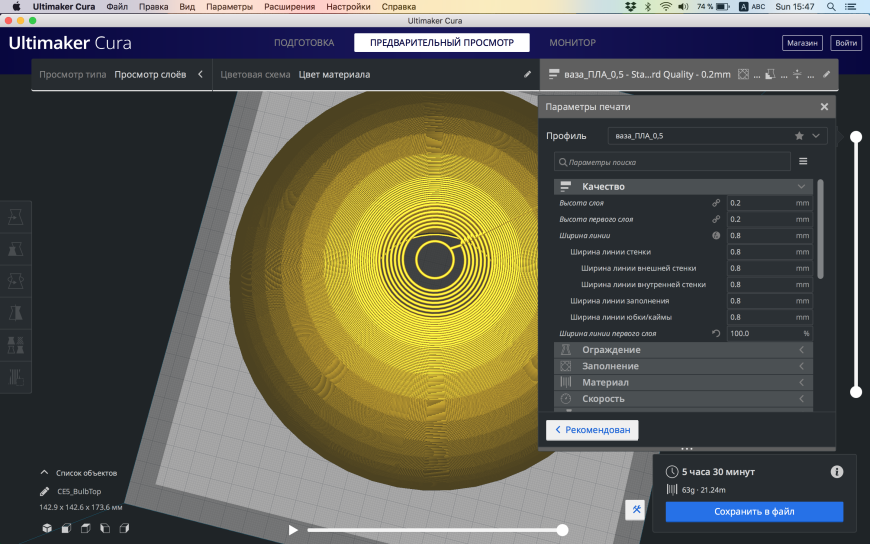Click Ширина линии заполнения value field
The width and height of the screenshot is (870, 544).
tap(770, 301)
